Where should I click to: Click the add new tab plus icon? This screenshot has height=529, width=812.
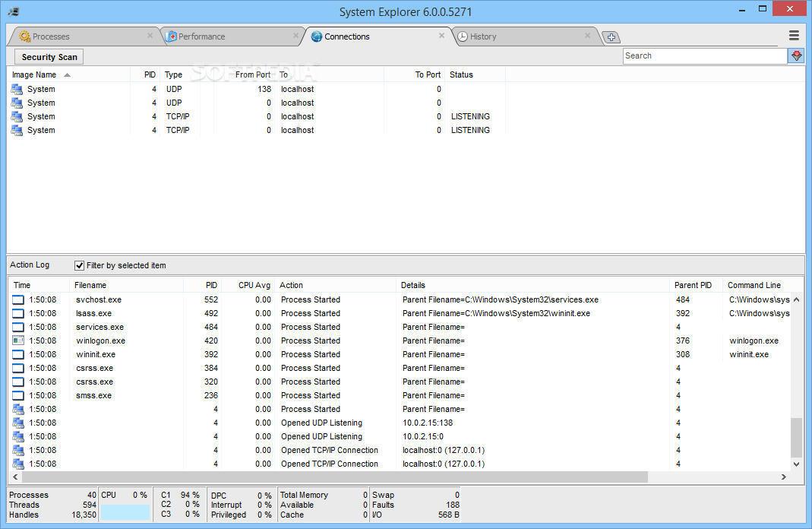pyautogui.click(x=611, y=36)
